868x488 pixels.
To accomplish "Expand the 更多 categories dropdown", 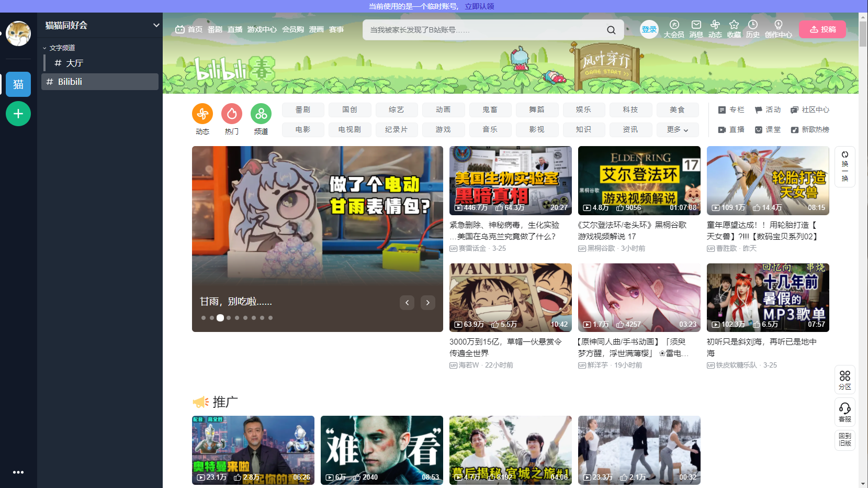I will (678, 129).
